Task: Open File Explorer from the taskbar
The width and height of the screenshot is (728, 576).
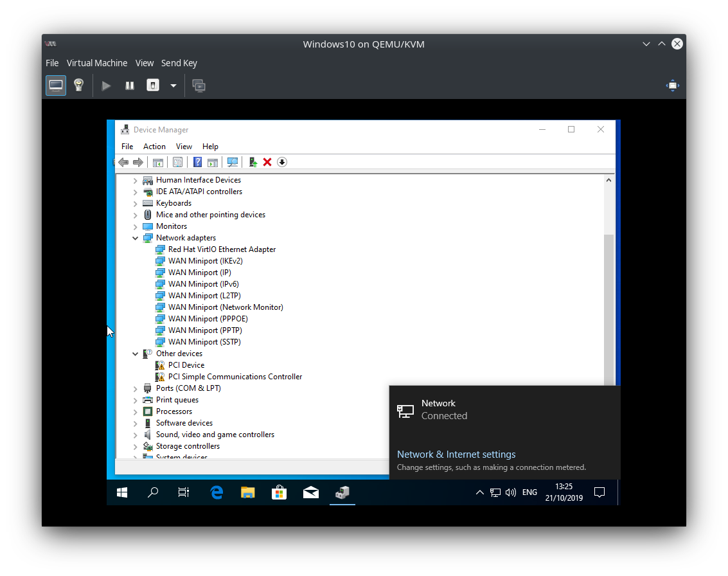Action: tap(248, 492)
